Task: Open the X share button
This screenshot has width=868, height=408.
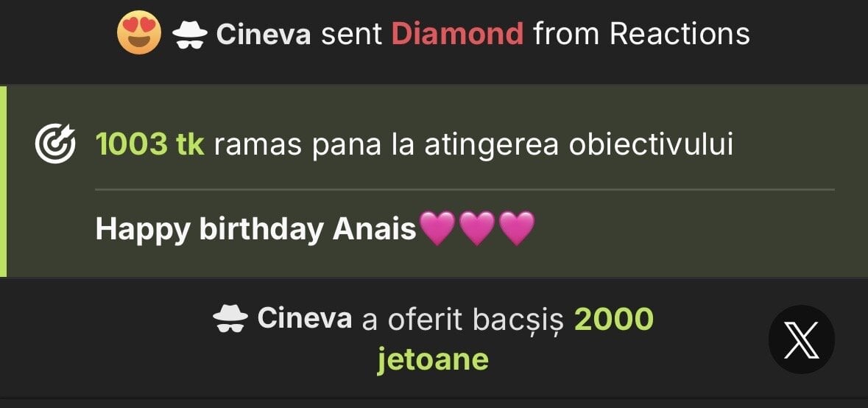Action: pyautogui.click(x=801, y=340)
